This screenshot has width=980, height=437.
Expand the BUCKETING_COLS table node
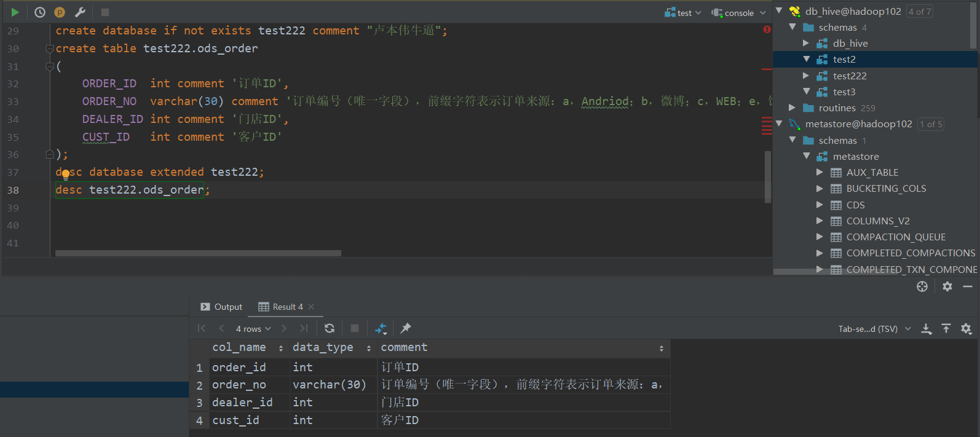tap(820, 188)
